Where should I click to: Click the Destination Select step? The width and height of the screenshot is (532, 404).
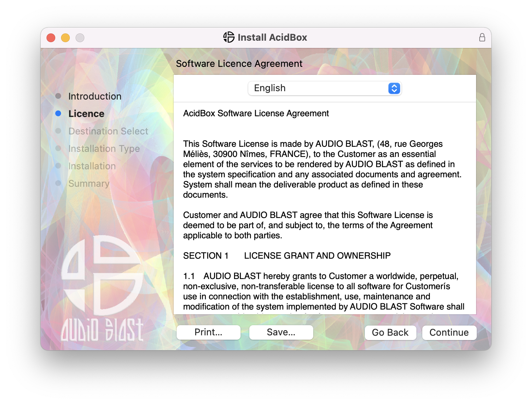108,131
